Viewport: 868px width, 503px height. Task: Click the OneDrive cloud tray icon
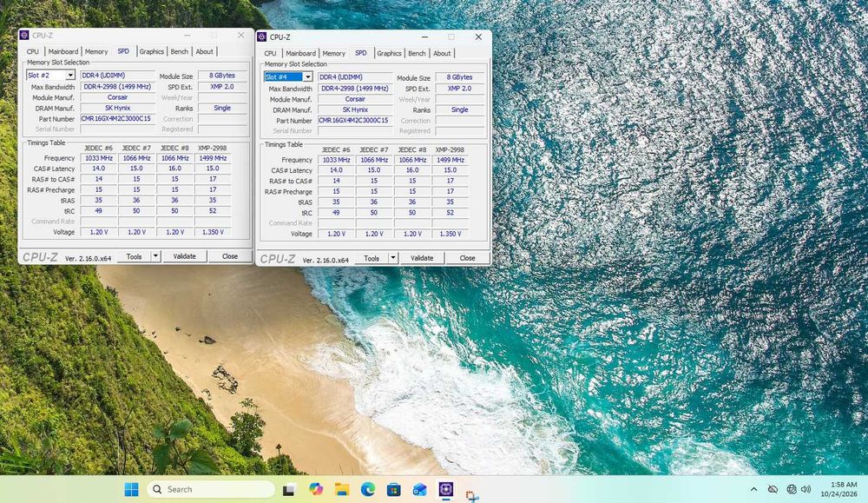coord(773,489)
